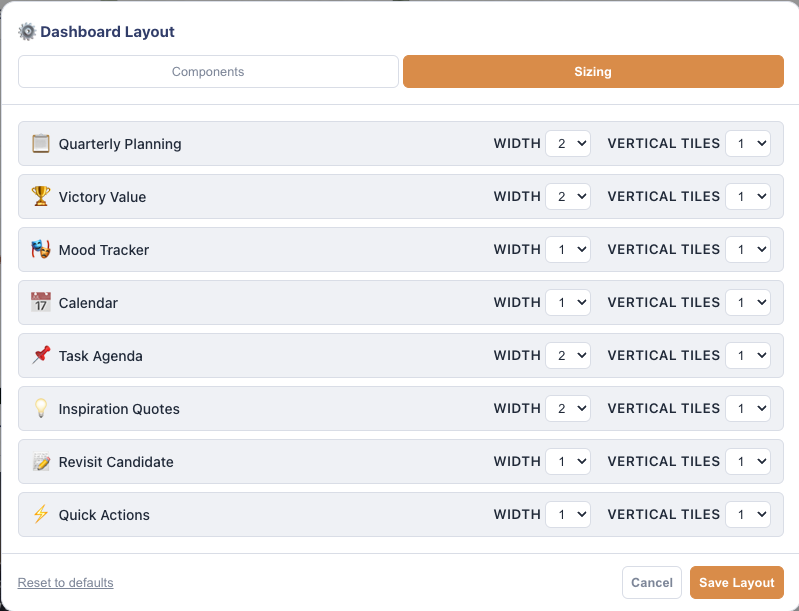The height and width of the screenshot is (611, 799).
Task: Click the Mood Tracker label
Action: 104,250
